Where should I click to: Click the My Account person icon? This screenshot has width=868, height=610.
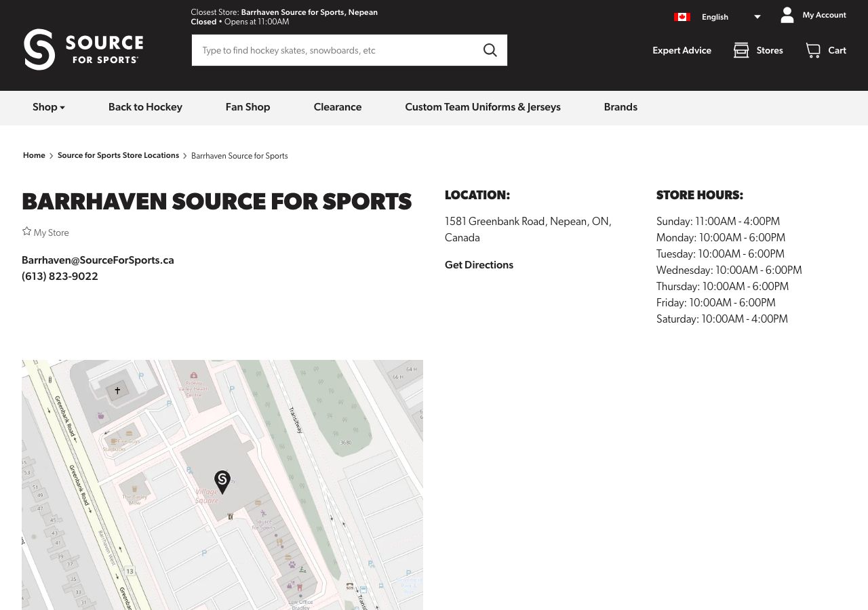point(787,15)
